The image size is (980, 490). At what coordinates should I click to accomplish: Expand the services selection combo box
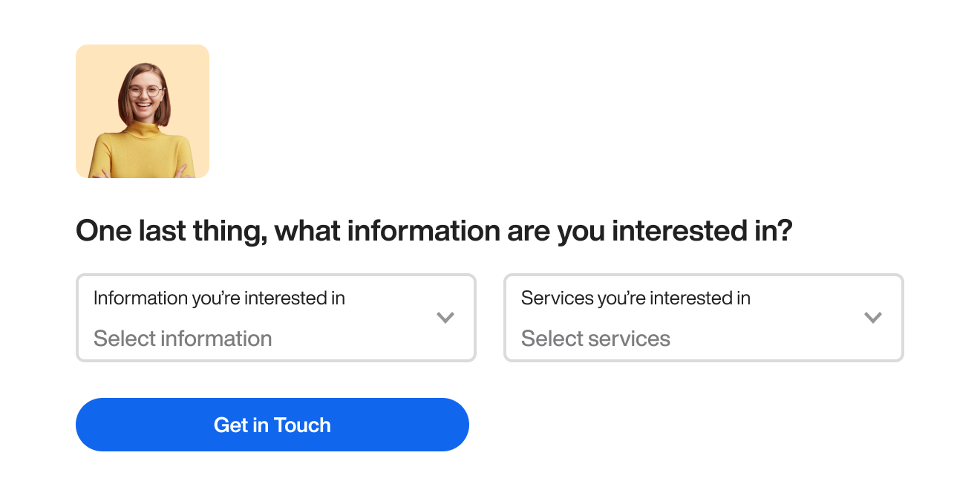click(x=703, y=318)
